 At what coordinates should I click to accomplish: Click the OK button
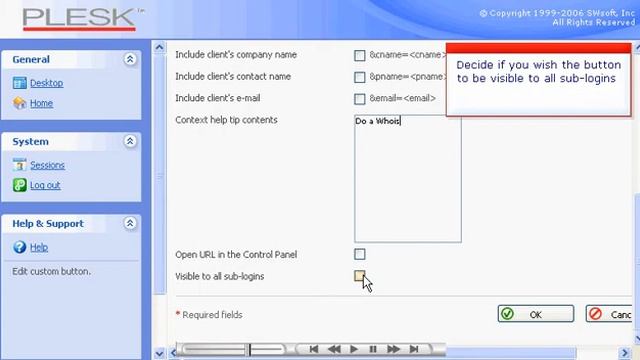[x=536, y=314]
